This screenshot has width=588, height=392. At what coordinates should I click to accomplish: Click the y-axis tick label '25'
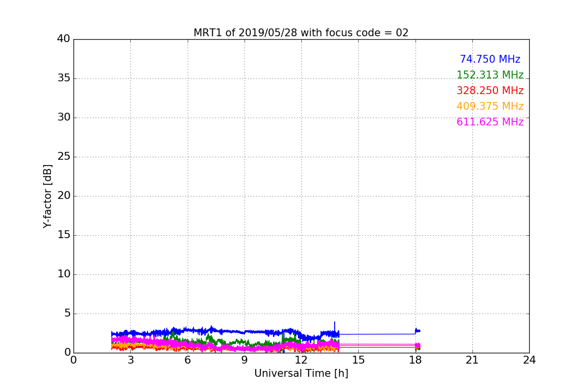[x=64, y=157]
